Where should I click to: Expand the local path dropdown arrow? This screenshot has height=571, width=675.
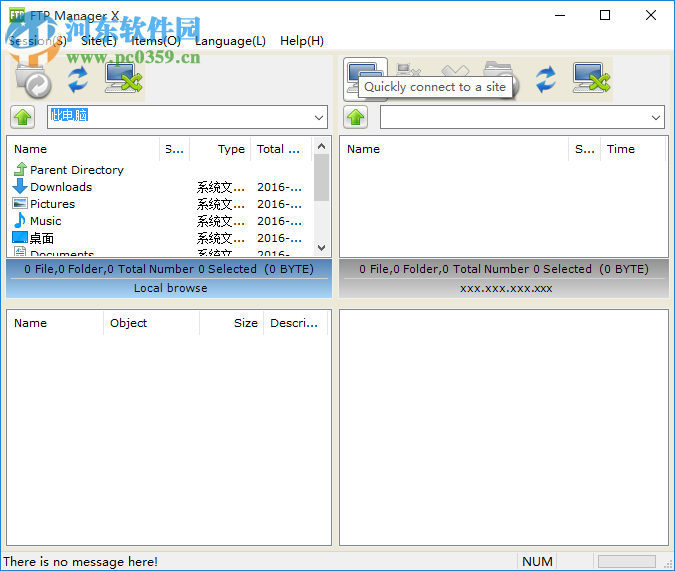pyautogui.click(x=319, y=117)
